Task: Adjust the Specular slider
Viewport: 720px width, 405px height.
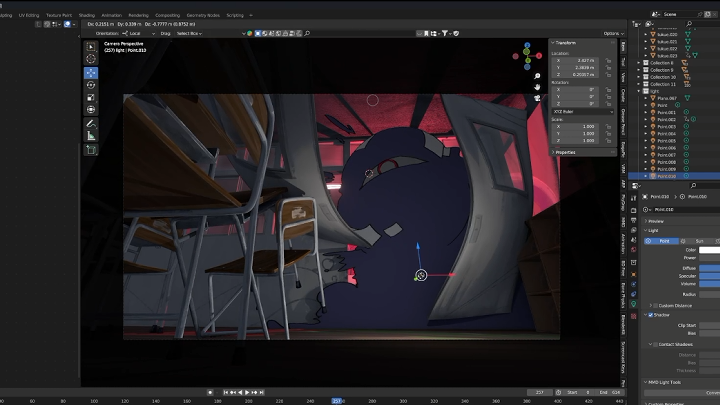Action: 709,276
